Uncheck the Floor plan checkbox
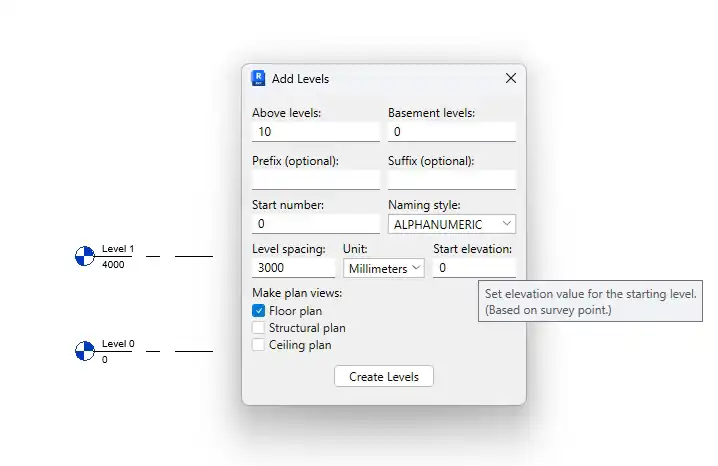 point(258,311)
